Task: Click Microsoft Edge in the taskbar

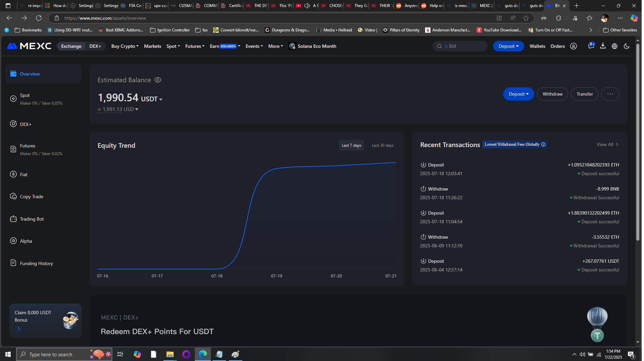Action: 203,354
